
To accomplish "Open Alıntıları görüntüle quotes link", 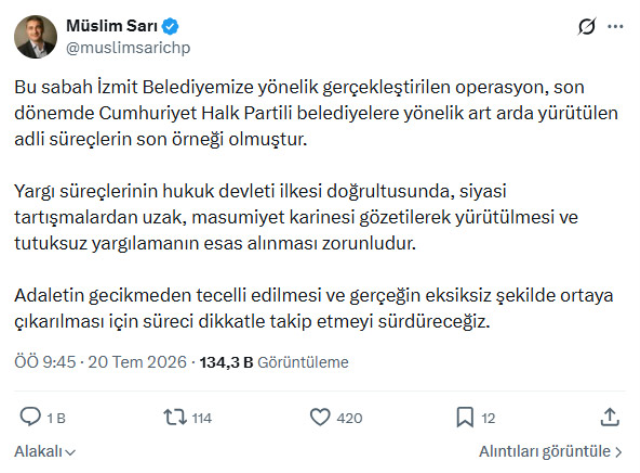I will [551, 451].
